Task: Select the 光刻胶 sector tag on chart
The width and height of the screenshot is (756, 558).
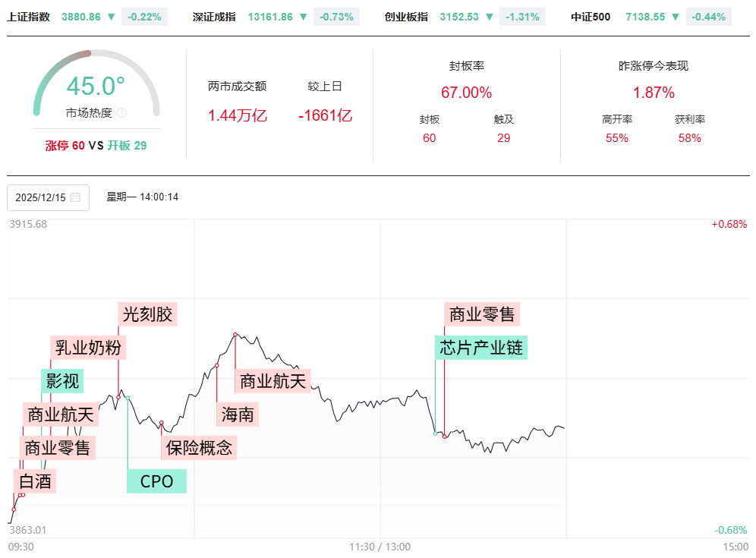Action: 147,314
